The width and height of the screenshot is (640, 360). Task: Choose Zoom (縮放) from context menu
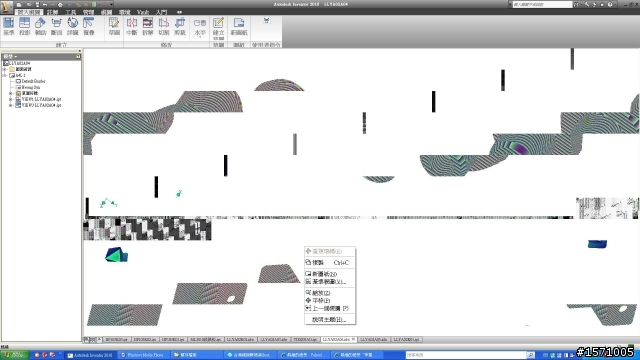[x=330, y=293]
